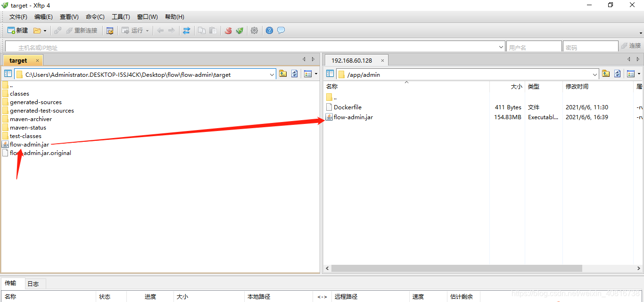Close the 192.168.60.128 tab

pos(383,60)
